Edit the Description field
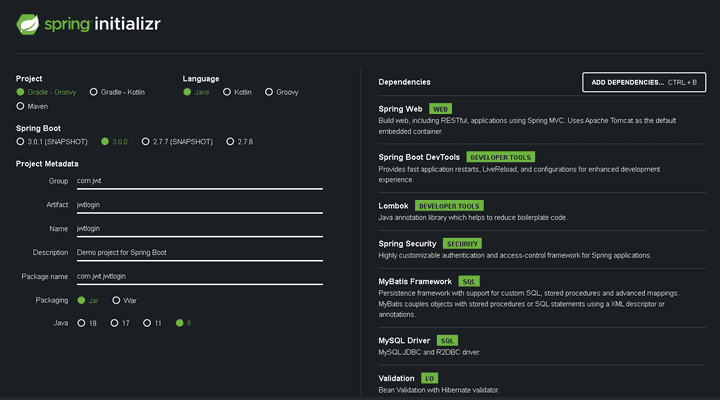720x400 pixels. pos(199,253)
